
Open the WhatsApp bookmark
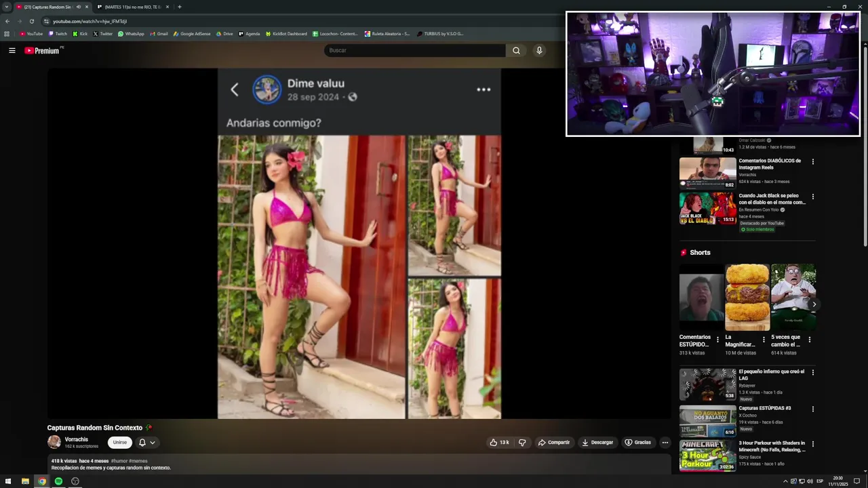(131, 33)
